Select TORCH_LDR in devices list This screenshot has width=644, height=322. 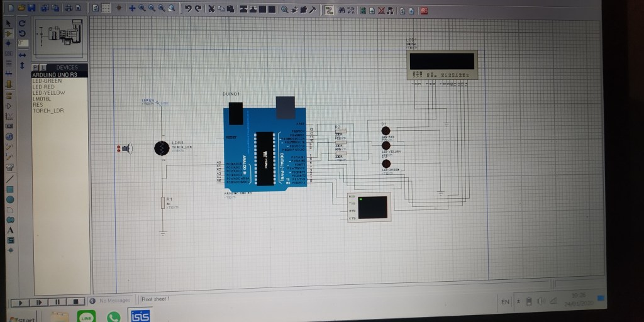pyautogui.click(x=48, y=111)
